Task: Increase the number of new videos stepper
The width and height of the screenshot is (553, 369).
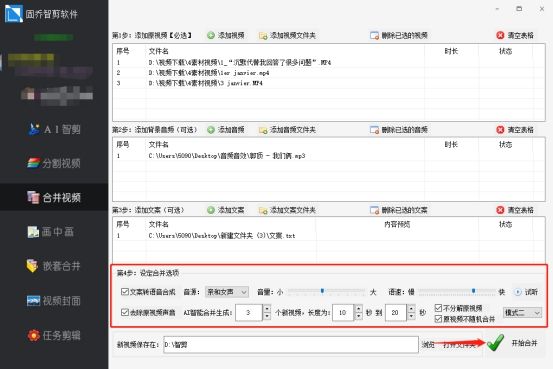Action: coord(267,309)
